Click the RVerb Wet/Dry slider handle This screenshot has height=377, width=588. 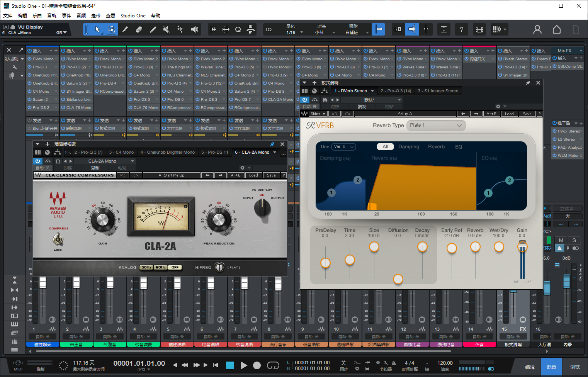tap(499, 246)
